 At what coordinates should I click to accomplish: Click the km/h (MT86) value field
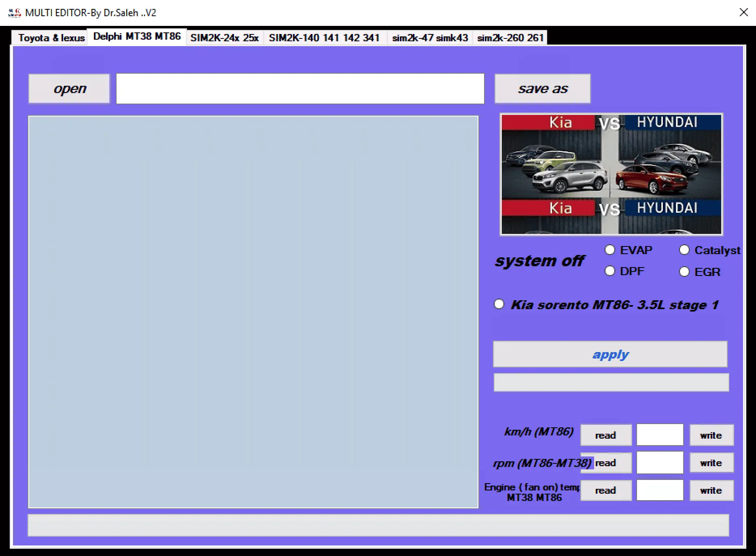tap(660, 435)
